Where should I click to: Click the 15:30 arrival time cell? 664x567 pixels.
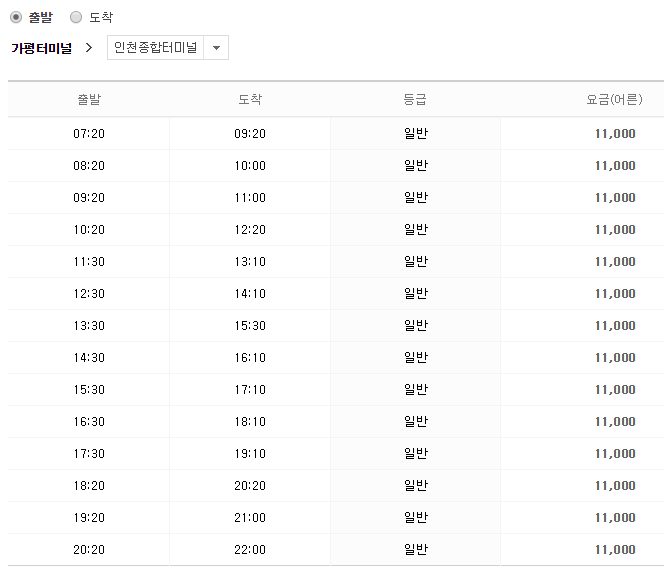click(250, 326)
